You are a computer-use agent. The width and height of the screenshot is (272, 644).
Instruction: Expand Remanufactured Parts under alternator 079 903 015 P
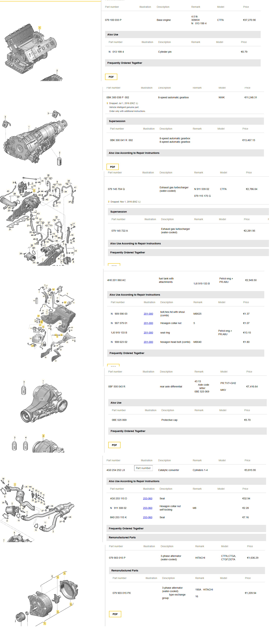pyautogui.click(x=187, y=571)
